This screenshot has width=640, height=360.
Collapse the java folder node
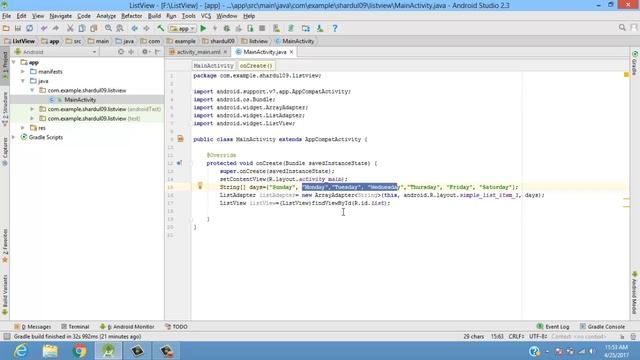[x=23, y=81]
